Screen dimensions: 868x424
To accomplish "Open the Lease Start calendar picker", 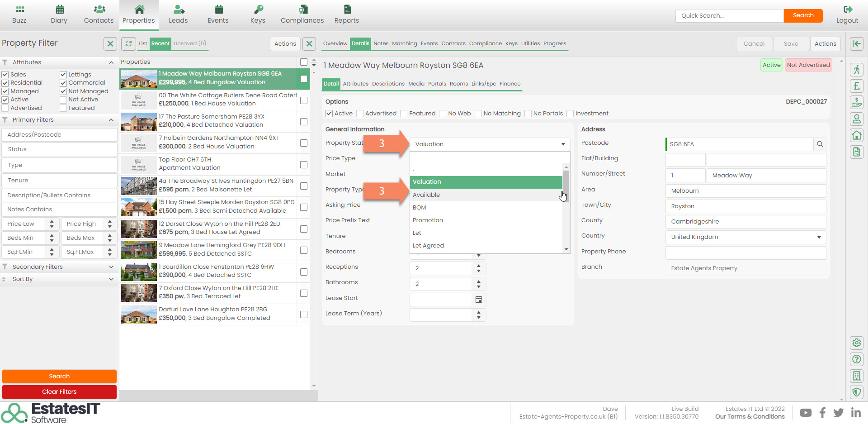I will coord(478,300).
